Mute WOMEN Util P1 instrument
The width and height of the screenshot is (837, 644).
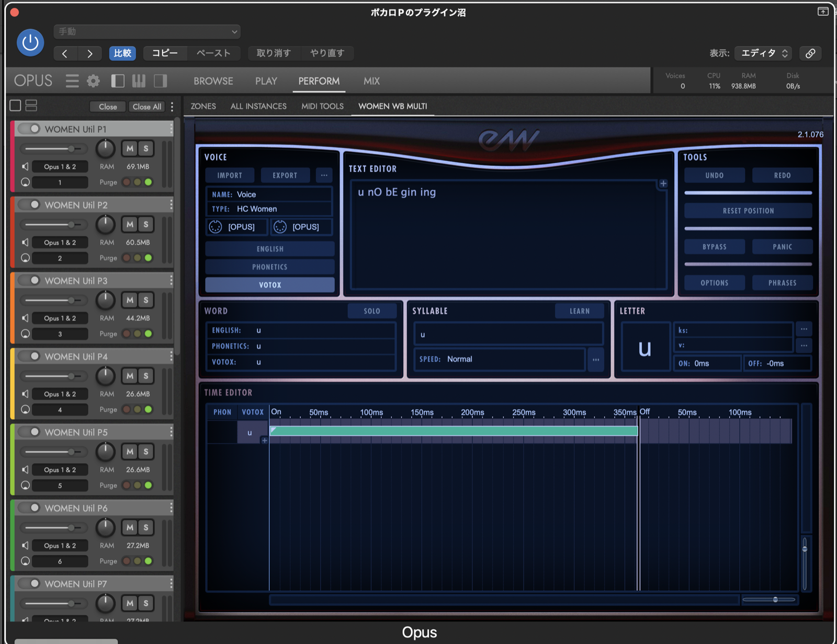coord(130,148)
